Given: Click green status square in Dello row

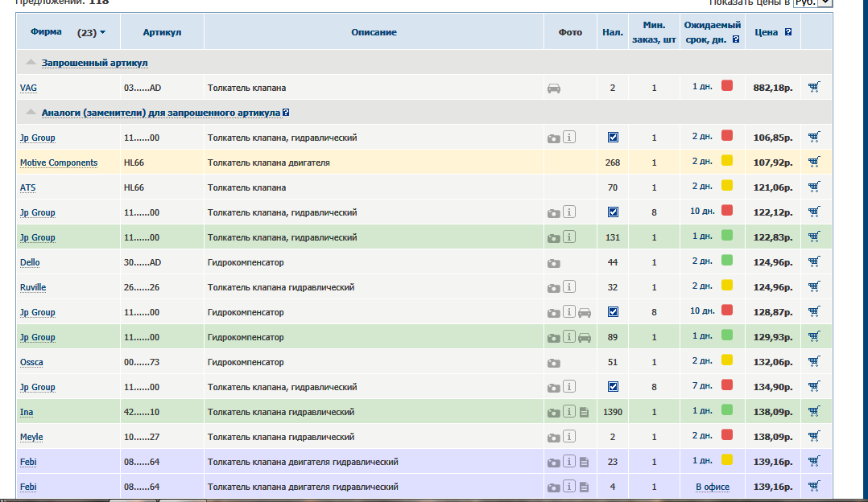Looking at the screenshot, I should point(727,261).
